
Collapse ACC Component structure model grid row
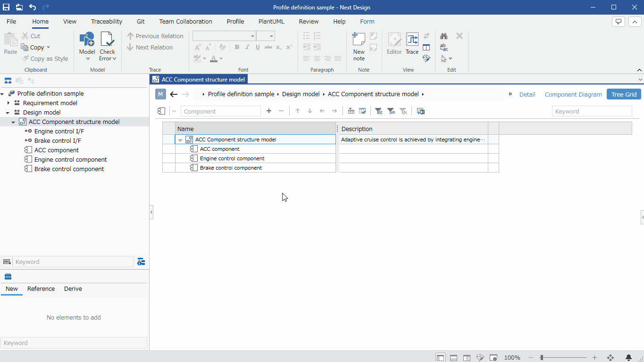pyautogui.click(x=180, y=140)
